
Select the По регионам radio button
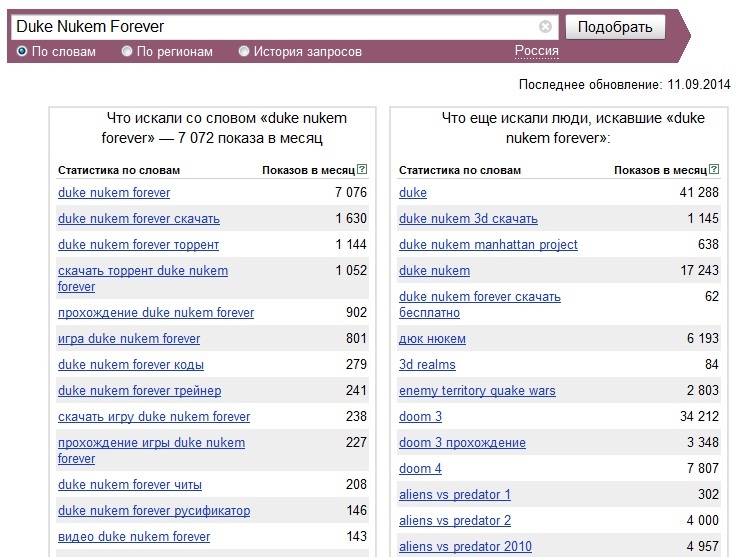[127, 51]
